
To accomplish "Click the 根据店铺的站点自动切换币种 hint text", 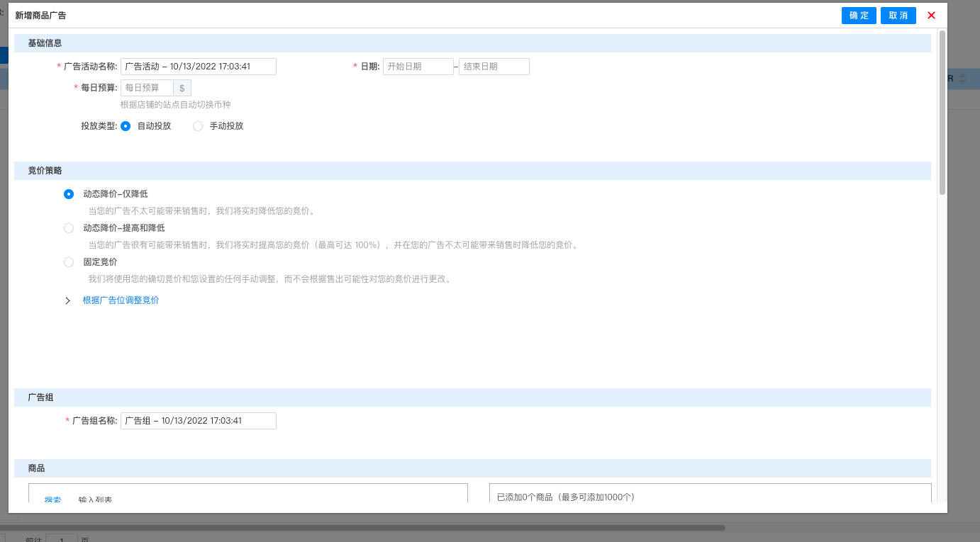I will 175,105.
